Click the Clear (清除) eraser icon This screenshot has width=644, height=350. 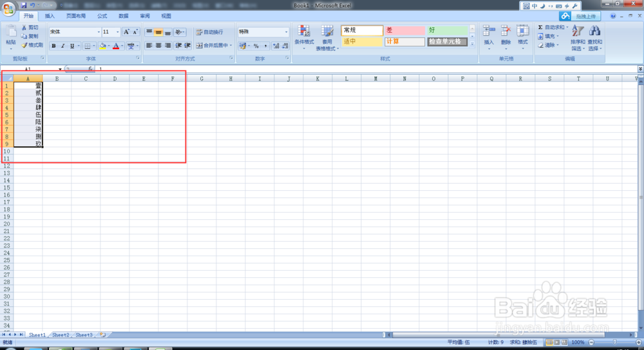click(x=540, y=45)
